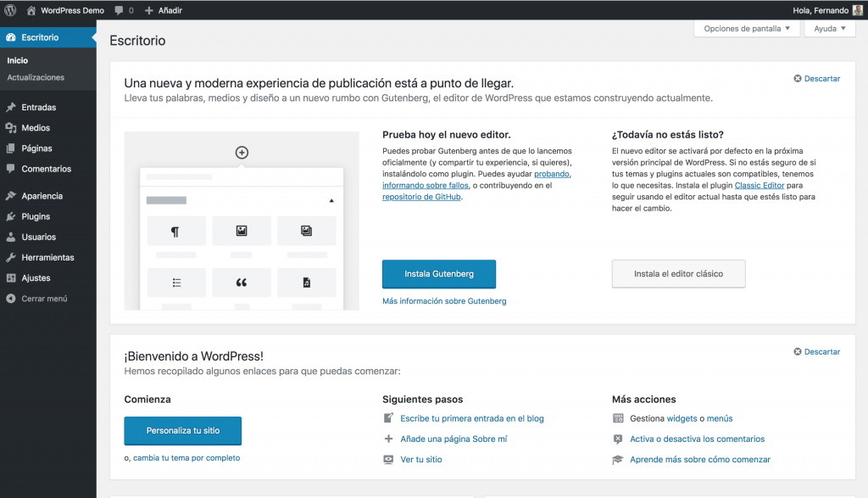
Task: Click the Comentarios sidebar icon
Action: [x=10, y=168]
